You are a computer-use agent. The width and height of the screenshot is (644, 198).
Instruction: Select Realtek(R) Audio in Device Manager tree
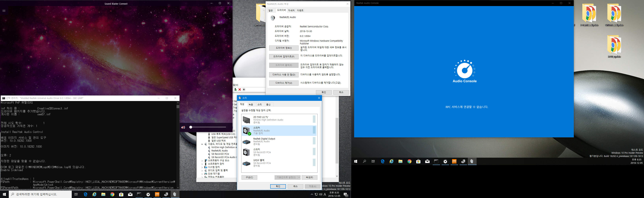[x=220, y=151]
